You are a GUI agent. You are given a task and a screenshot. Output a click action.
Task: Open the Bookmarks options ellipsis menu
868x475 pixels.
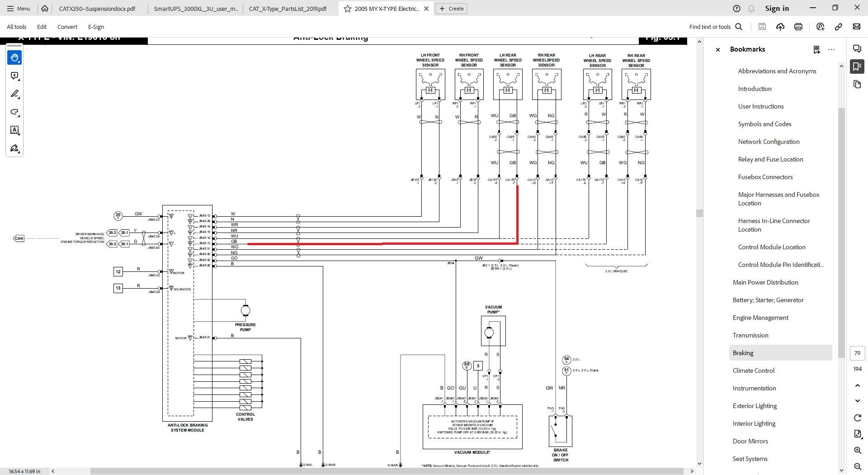point(831,49)
